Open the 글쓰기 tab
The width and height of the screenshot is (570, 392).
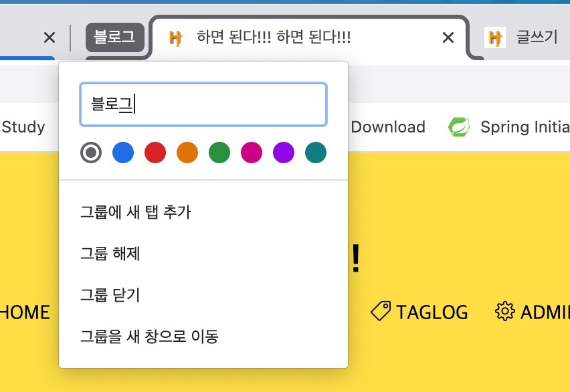click(x=527, y=37)
